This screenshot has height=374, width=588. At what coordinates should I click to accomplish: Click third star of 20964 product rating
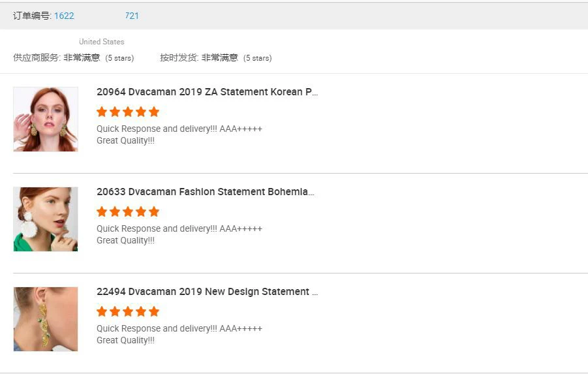(128, 112)
